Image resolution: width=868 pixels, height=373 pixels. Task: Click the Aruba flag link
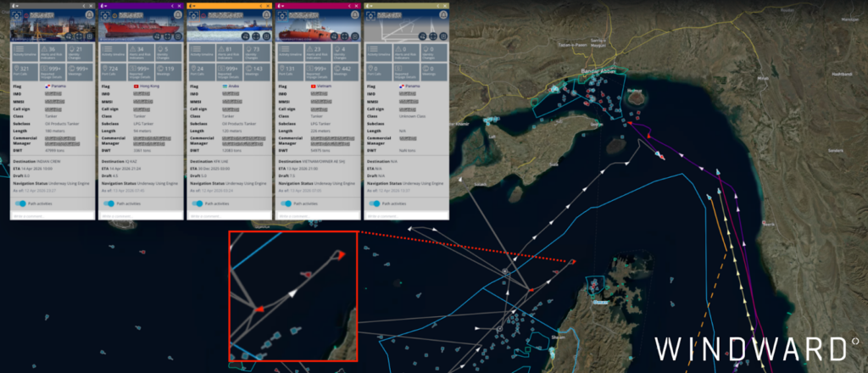[231, 86]
